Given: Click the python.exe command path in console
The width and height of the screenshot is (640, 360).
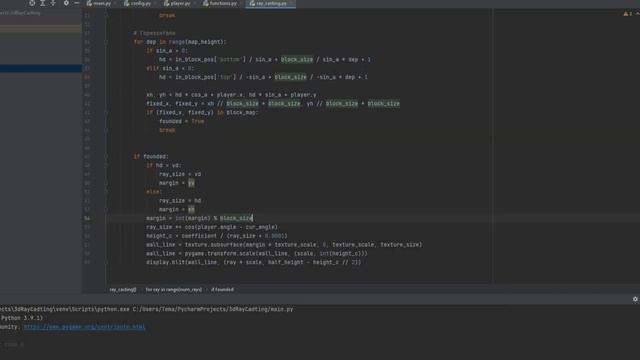Looking at the screenshot, I should pos(147,309).
